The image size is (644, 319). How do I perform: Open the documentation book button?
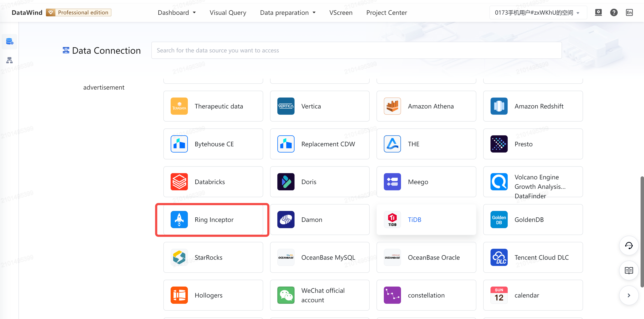coord(629,270)
